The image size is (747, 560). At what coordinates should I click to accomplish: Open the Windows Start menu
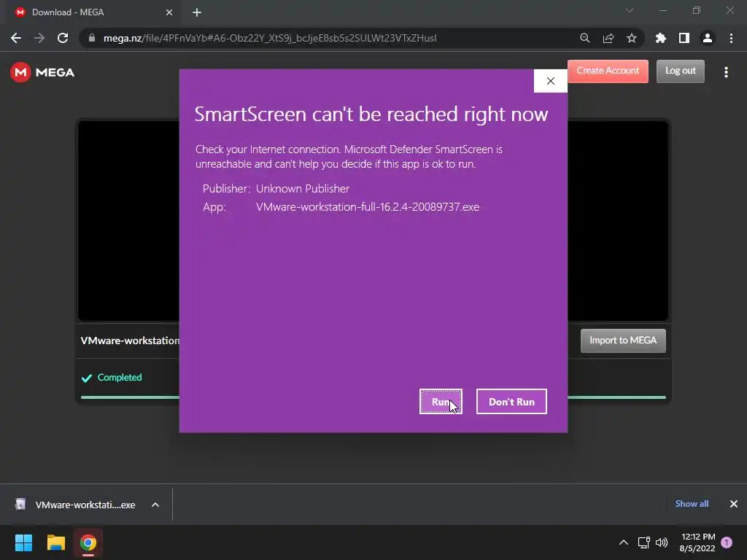pyautogui.click(x=23, y=542)
